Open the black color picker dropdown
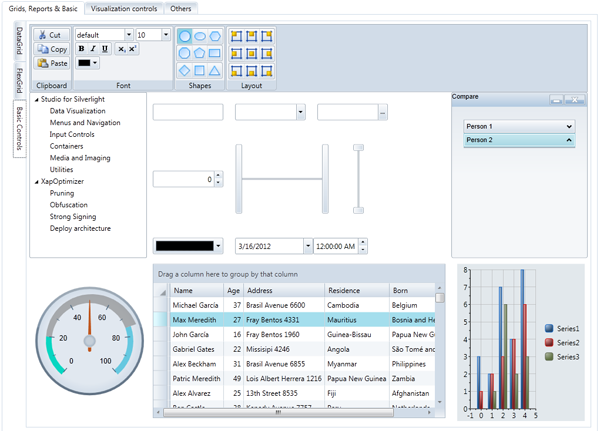This screenshot has height=431, width=600. (219, 246)
